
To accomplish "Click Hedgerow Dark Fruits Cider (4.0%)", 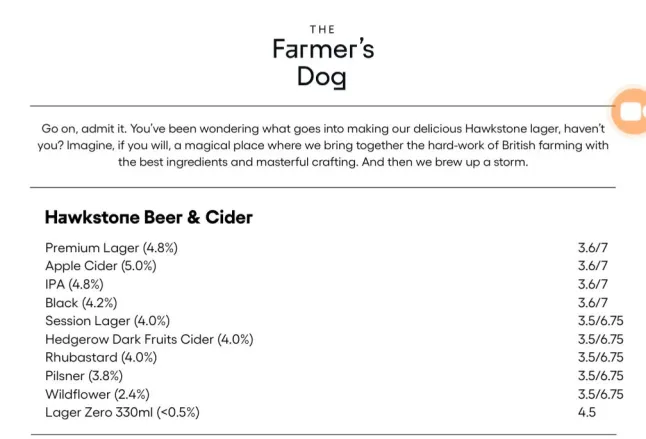I will click(149, 339).
